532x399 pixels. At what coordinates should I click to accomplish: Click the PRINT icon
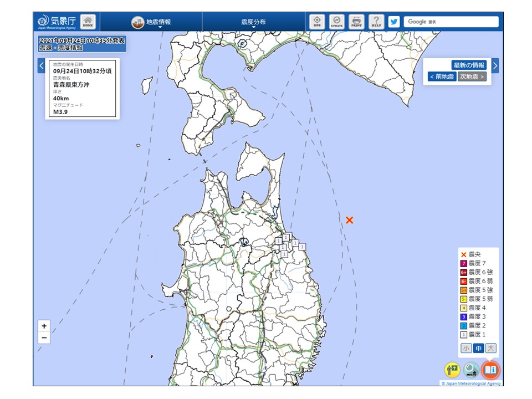pos(356,22)
